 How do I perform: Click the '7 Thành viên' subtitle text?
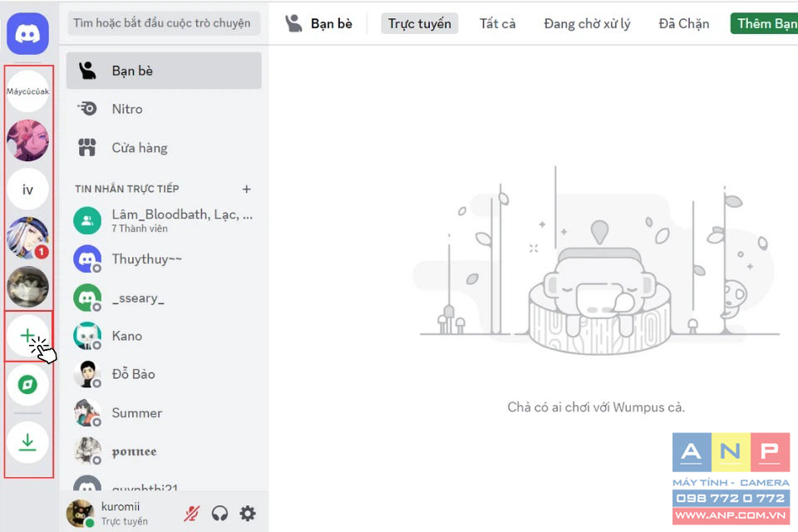[140, 229]
